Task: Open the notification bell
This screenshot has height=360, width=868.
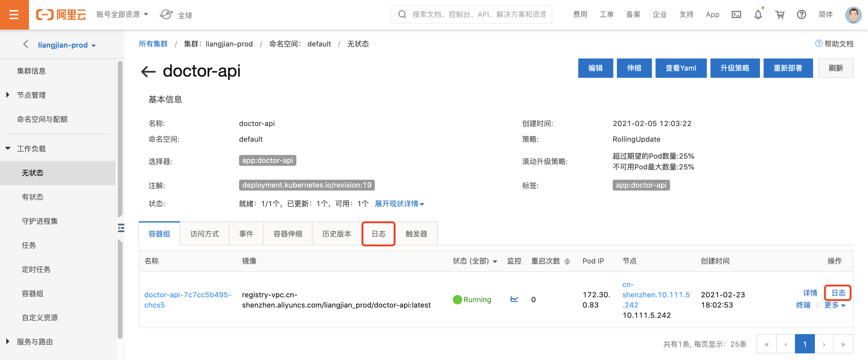Action: (758, 14)
